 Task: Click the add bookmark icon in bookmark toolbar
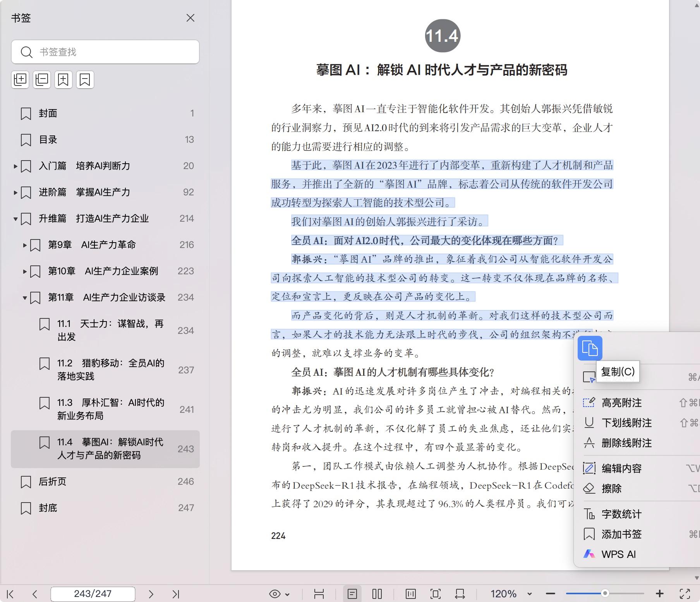(63, 80)
